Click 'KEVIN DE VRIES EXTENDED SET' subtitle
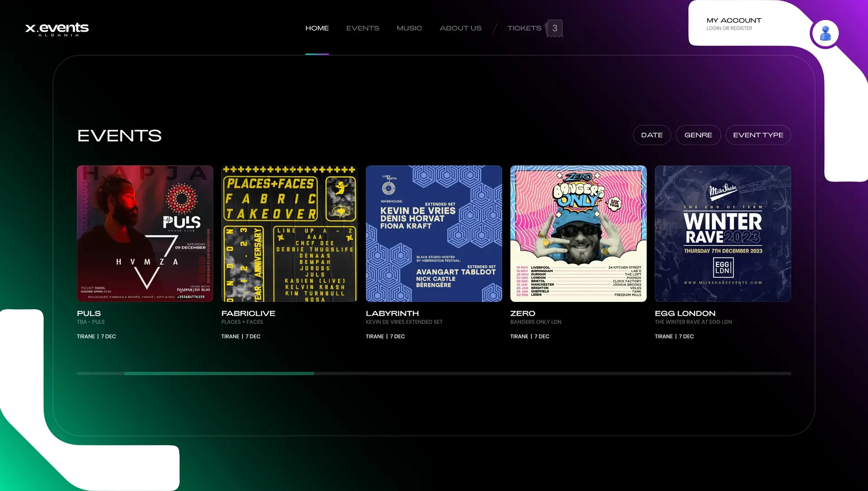 [x=404, y=322]
